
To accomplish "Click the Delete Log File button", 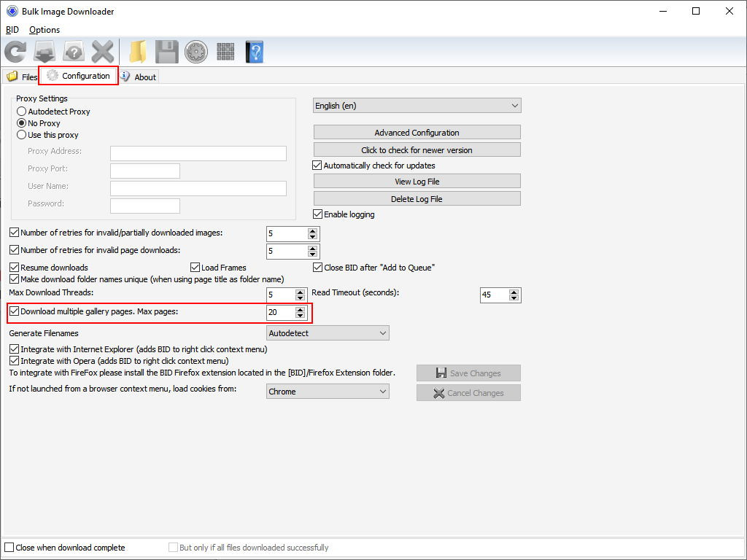I will click(x=417, y=198).
